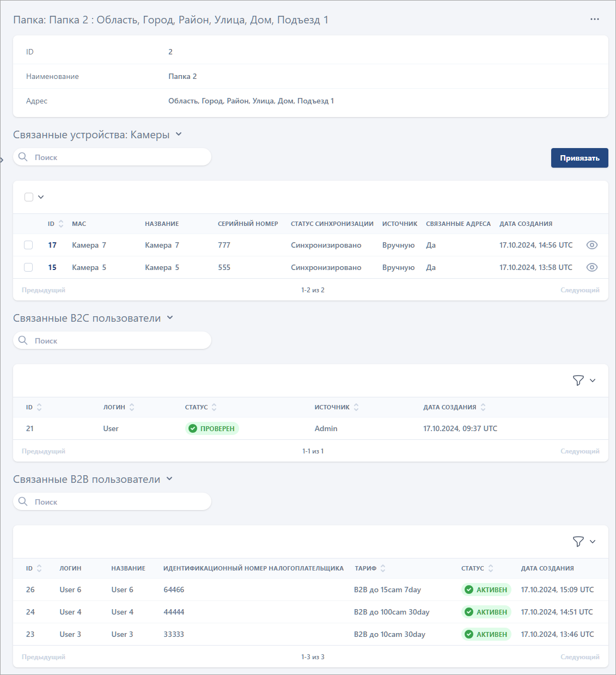The height and width of the screenshot is (675, 616).
Task: Toggle the select-all checkbox in cameras table
Action: [x=29, y=197]
